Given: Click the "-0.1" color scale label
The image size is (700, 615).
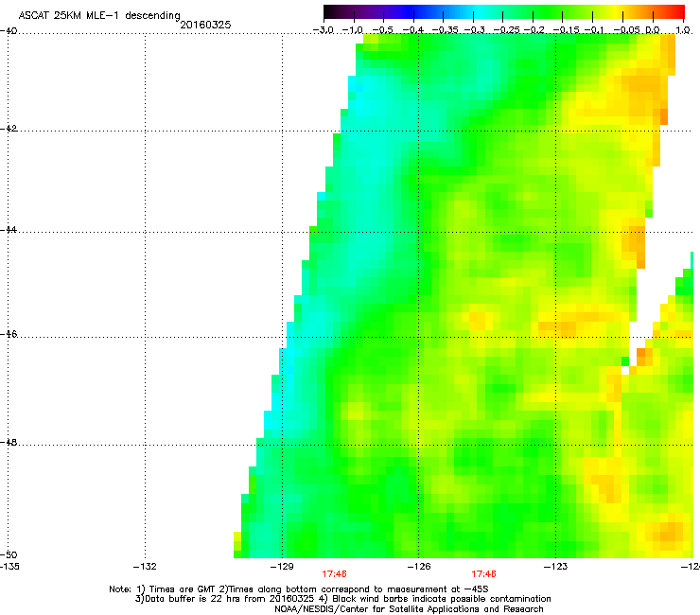Looking at the screenshot, I should tap(594, 30).
